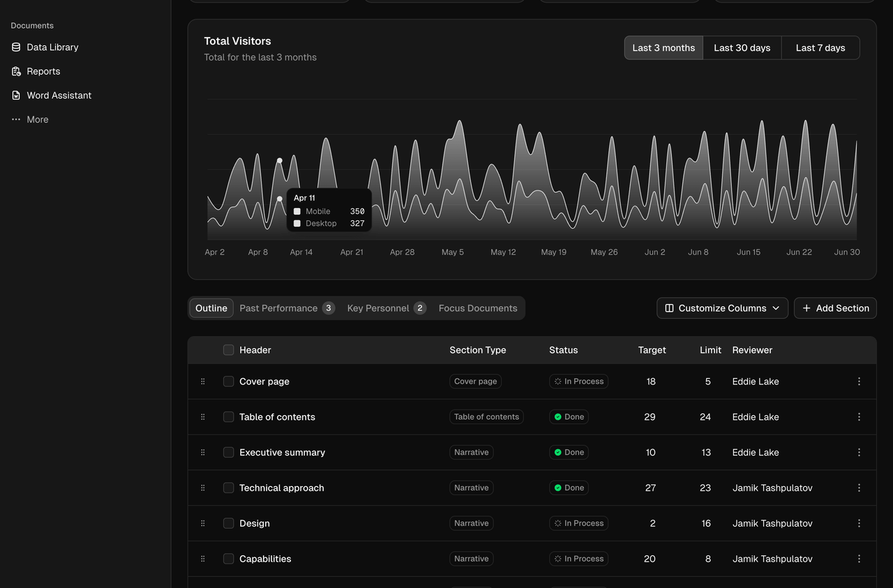Click the drag handle on Cover page row

pos(202,382)
